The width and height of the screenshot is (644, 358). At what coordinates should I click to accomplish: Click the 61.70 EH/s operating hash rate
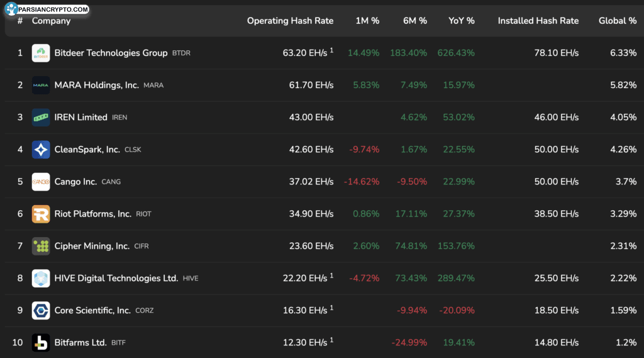tap(311, 85)
